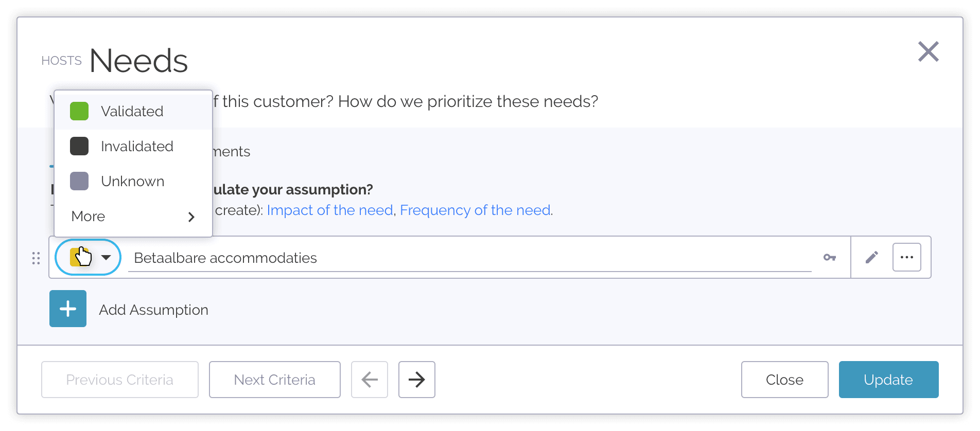Image resolution: width=980 pixels, height=431 pixels.
Task: Click the drag handle beside the assumption
Action: (36, 258)
